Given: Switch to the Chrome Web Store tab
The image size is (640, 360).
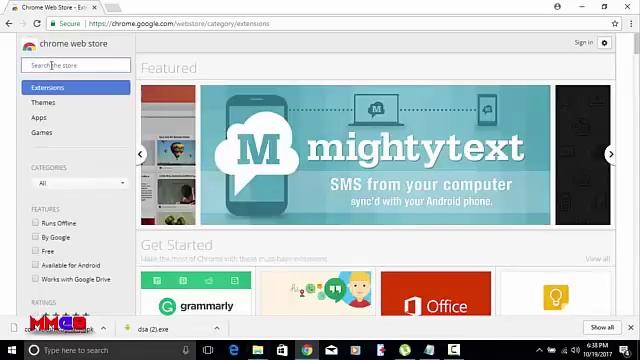Looking at the screenshot, I should click(53, 7).
